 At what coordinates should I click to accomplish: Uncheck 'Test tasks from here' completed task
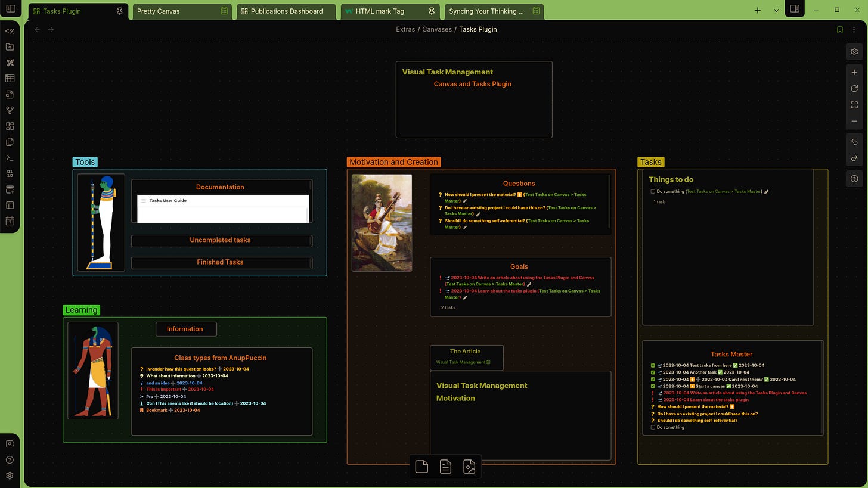click(653, 366)
